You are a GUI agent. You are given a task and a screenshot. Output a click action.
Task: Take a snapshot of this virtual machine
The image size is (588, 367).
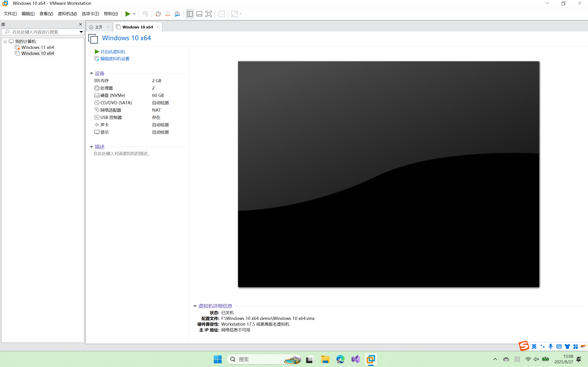(158, 14)
